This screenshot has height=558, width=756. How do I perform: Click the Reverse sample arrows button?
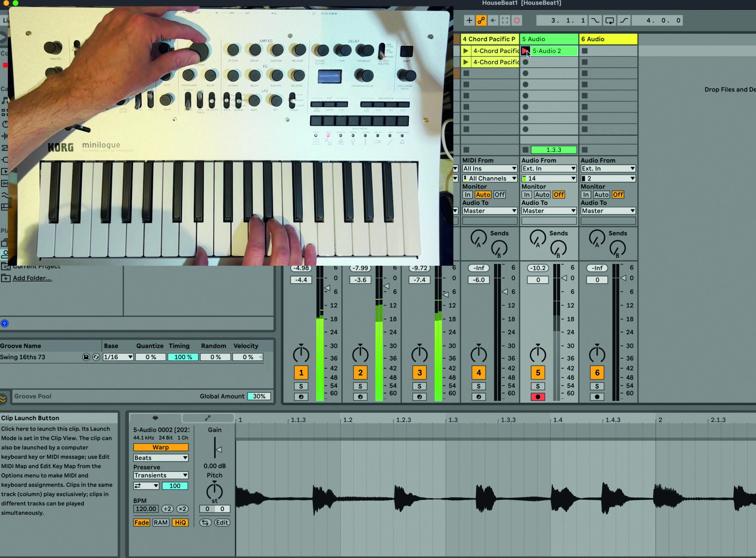pos(205,523)
